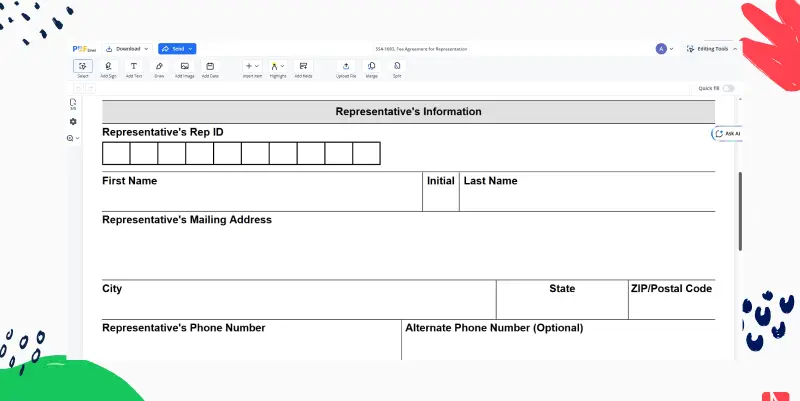Click the First Name field
800x401 pixels.
click(262, 192)
